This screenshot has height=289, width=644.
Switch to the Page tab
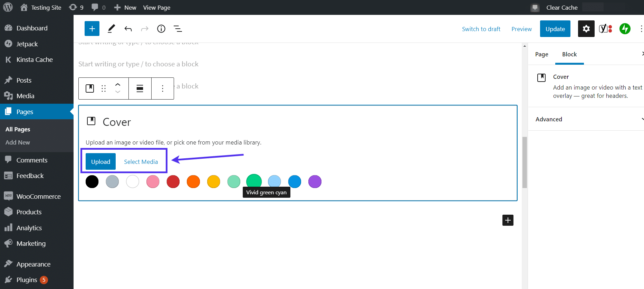coord(541,54)
